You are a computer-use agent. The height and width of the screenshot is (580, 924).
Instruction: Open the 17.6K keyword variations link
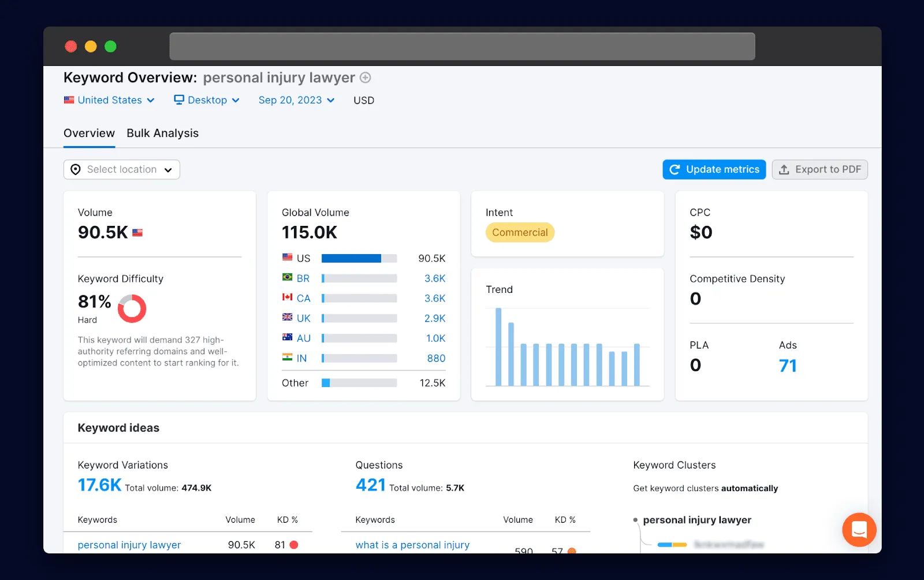[99, 485]
